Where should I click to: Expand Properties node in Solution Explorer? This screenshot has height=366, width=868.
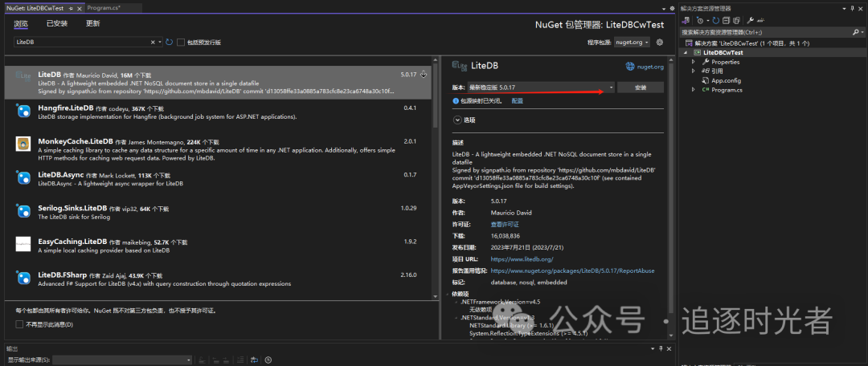(x=693, y=62)
